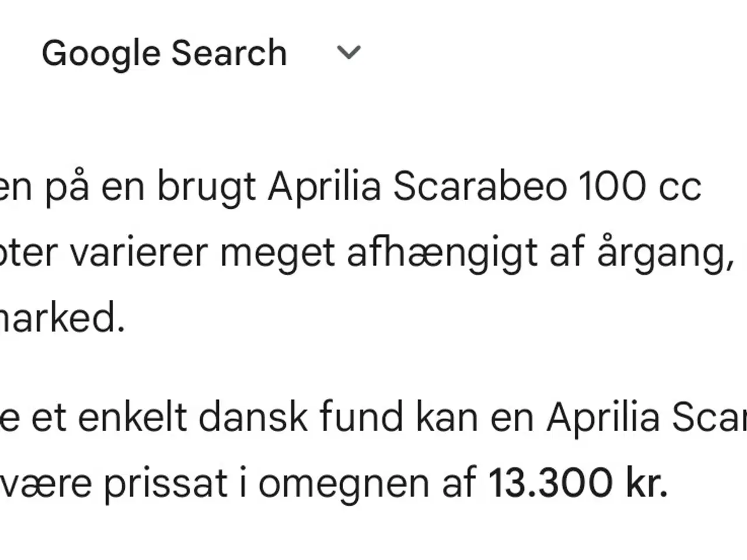The height and width of the screenshot is (560, 747).
Task: Click the words "enkelt dansk fund"
Action: pos(240,418)
